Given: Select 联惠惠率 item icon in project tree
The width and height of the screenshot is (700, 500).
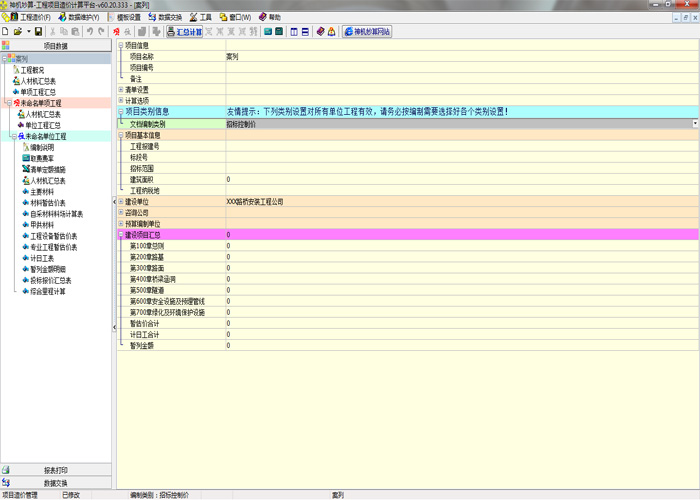Looking at the screenshot, I should pos(24,158).
